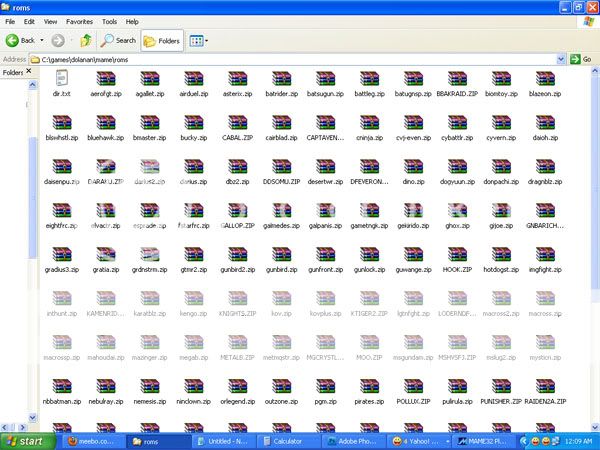Select the dir.txt file icon
Viewport: 600px width, 450px height.
pyautogui.click(x=62, y=78)
